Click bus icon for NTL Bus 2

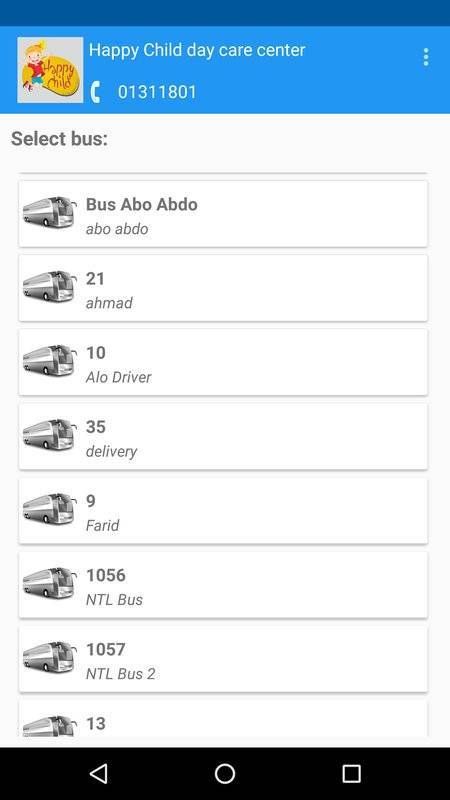[49, 658]
